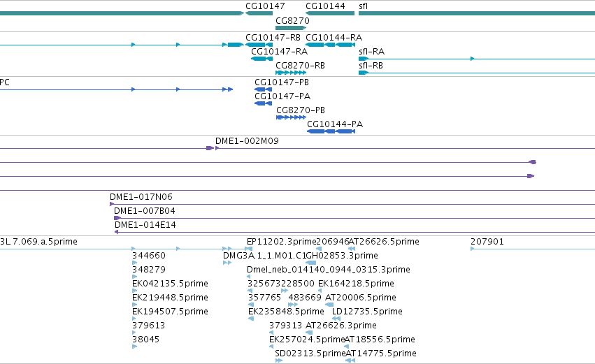Click the CG10147-PA protein label
The width and height of the screenshot is (595, 364).
point(282,96)
